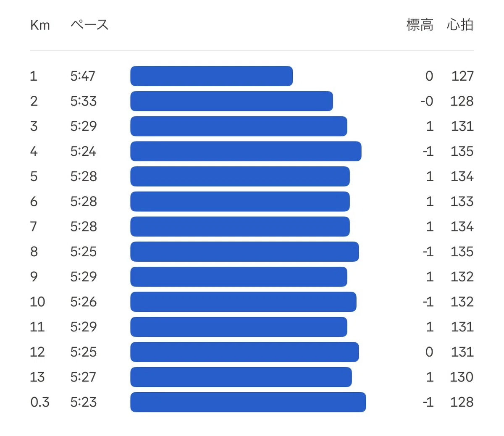Click the kilometer 11 row number
This screenshot has height=436, width=504.
click(37, 327)
